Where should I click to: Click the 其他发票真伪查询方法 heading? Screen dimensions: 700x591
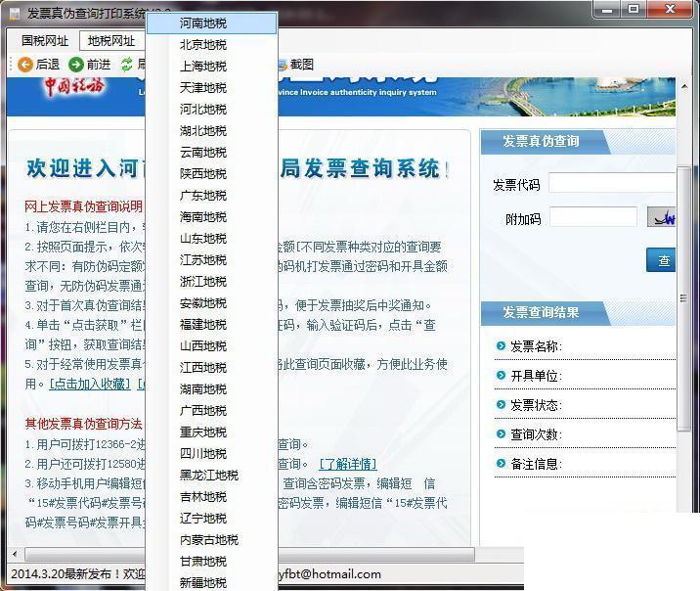[x=83, y=424]
